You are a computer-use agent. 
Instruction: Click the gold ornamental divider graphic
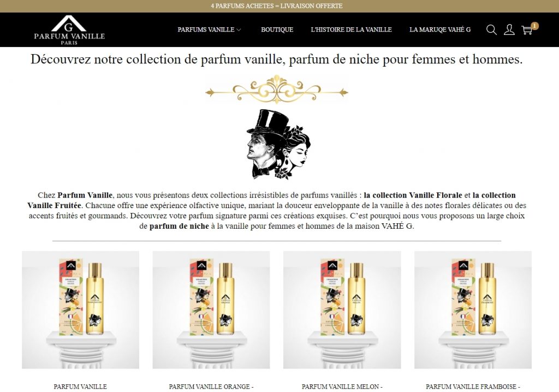tap(277, 90)
